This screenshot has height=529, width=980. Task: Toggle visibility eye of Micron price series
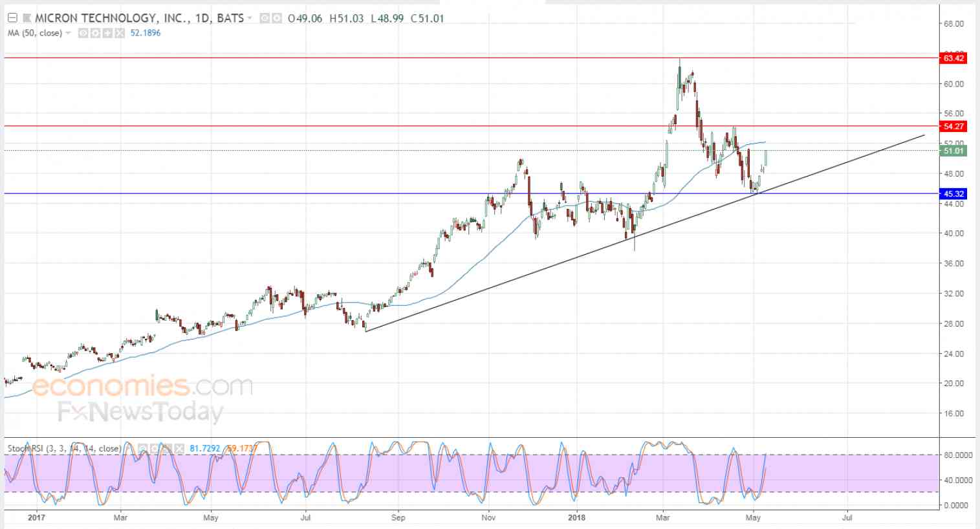(264, 18)
